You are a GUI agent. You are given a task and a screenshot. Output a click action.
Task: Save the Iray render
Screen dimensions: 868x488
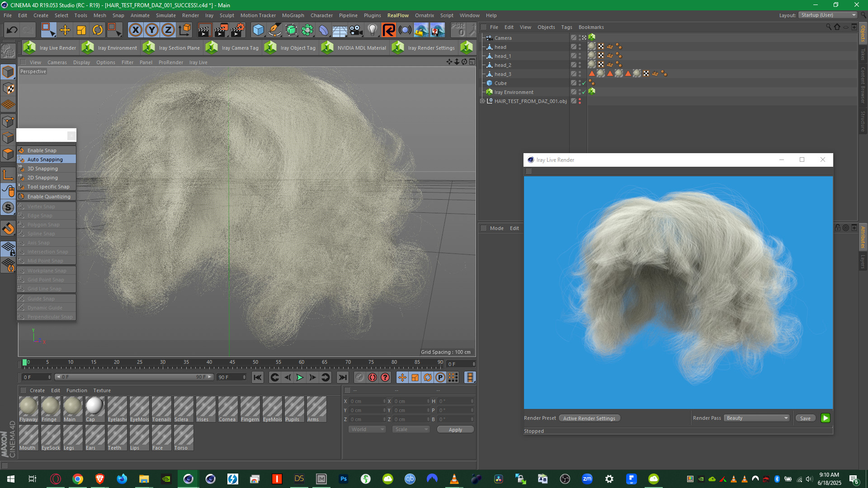pyautogui.click(x=805, y=418)
